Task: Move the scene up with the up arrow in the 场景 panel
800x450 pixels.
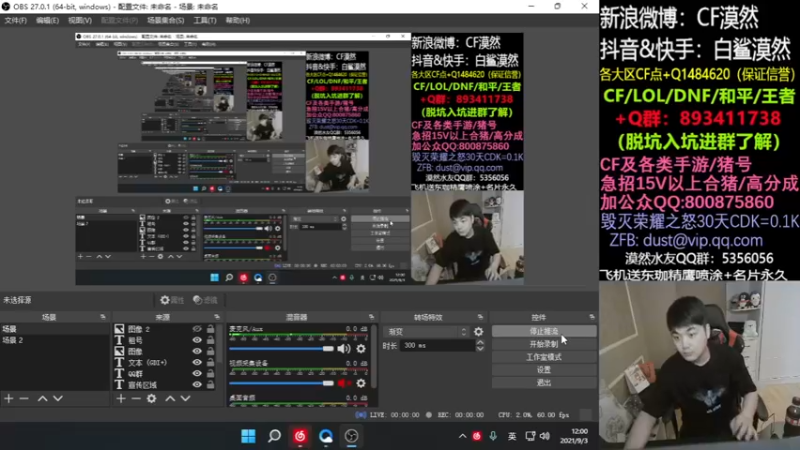Action: point(42,398)
